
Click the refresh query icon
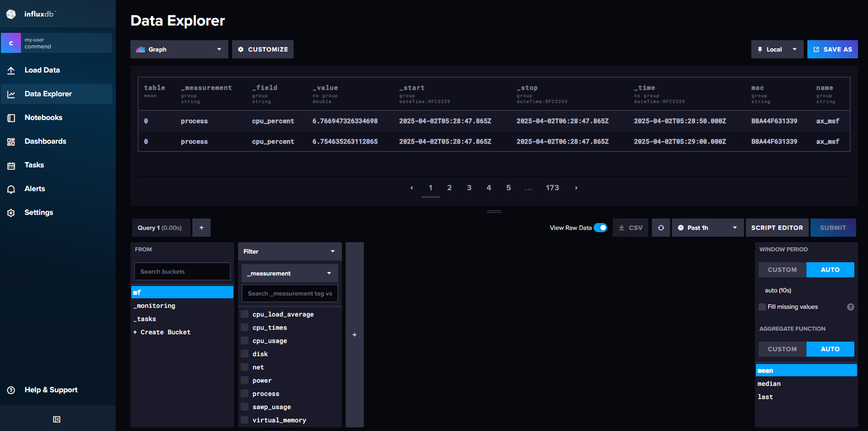661,228
